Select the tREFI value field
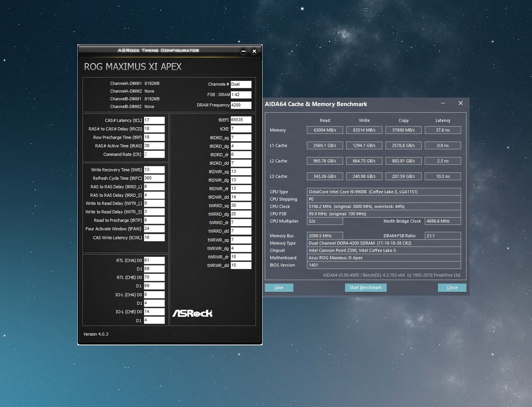This screenshot has width=532, height=407. 241,120
